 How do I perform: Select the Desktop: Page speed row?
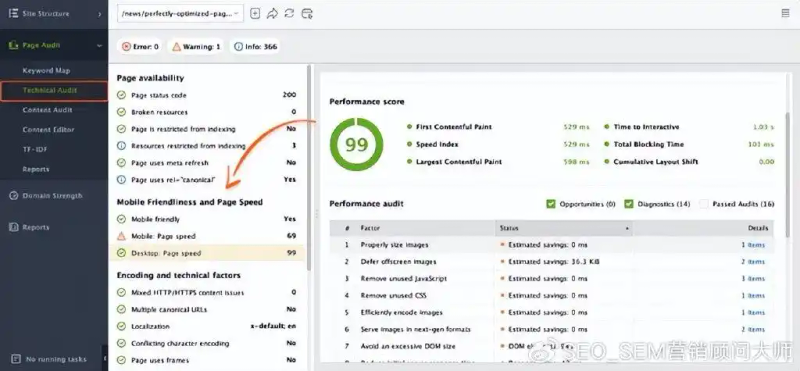[x=207, y=253]
